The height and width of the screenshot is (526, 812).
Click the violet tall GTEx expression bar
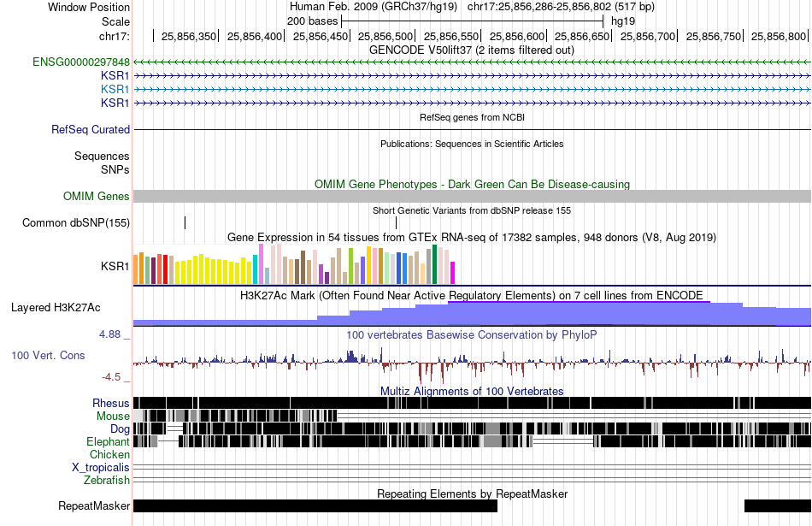tap(261, 263)
